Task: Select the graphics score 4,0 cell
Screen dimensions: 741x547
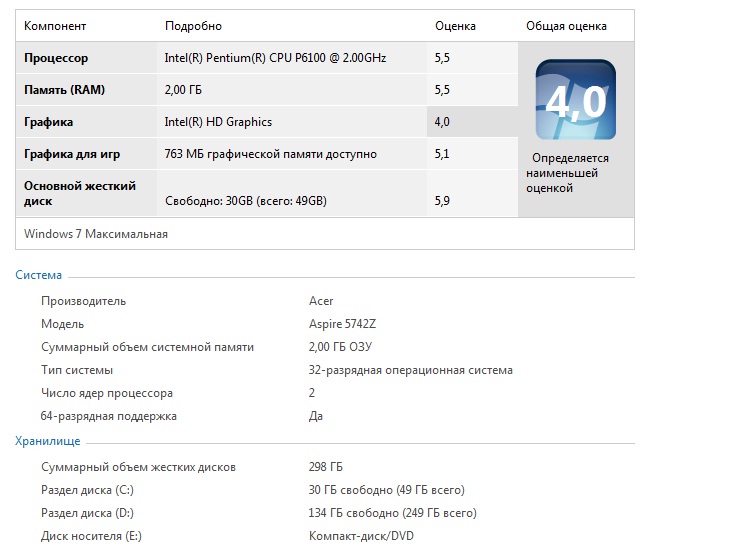Action: [x=472, y=122]
